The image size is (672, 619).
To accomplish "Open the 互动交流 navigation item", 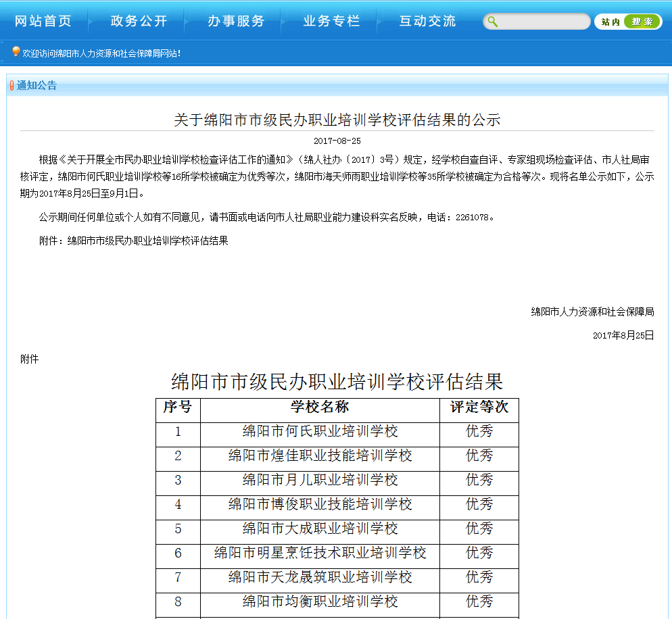I will tap(428, 21).
